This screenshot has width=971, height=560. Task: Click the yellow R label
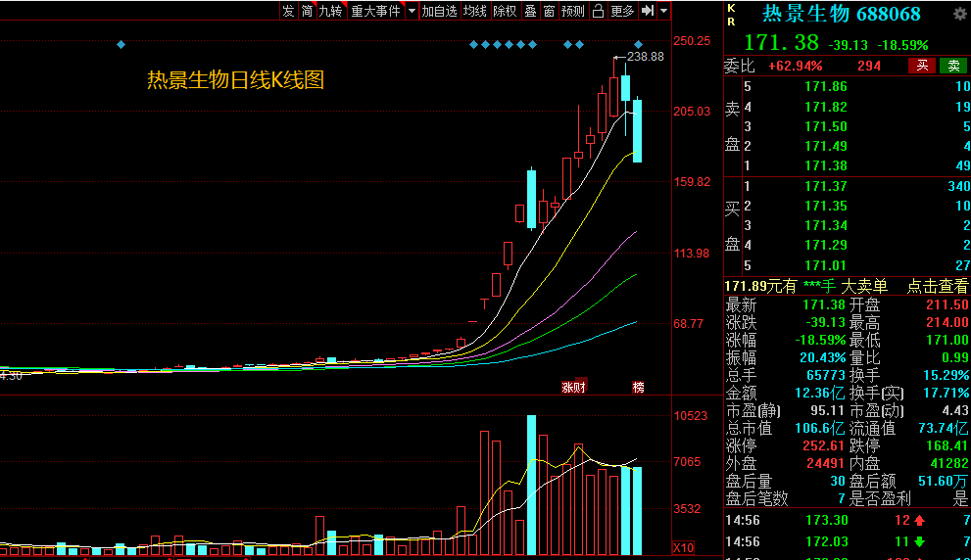coord(731,22)
